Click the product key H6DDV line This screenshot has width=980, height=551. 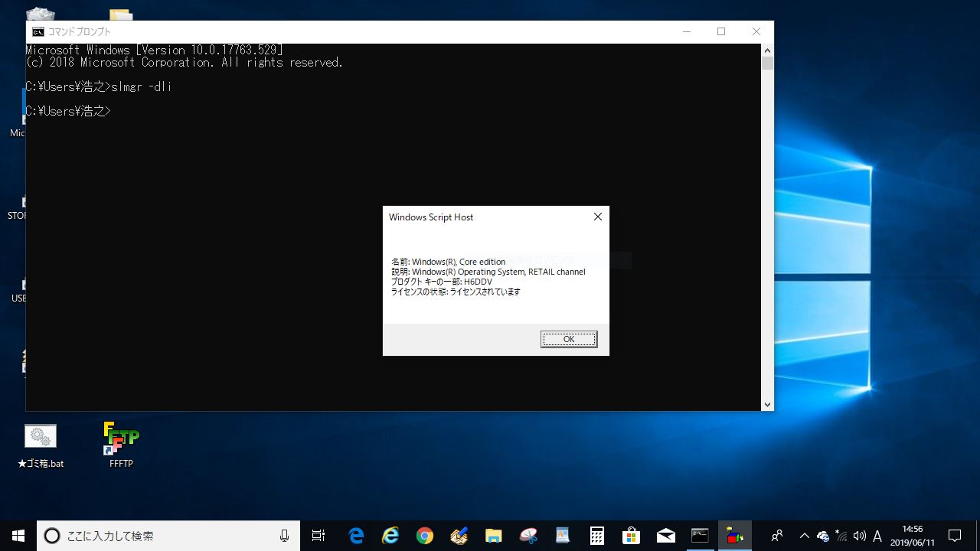442,282
